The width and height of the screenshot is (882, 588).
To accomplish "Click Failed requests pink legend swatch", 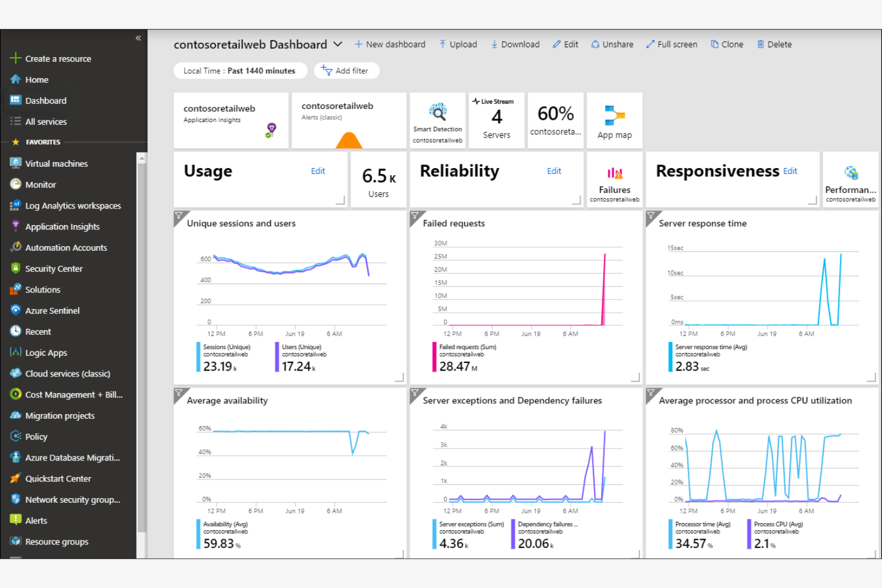I will coord(434,357).
